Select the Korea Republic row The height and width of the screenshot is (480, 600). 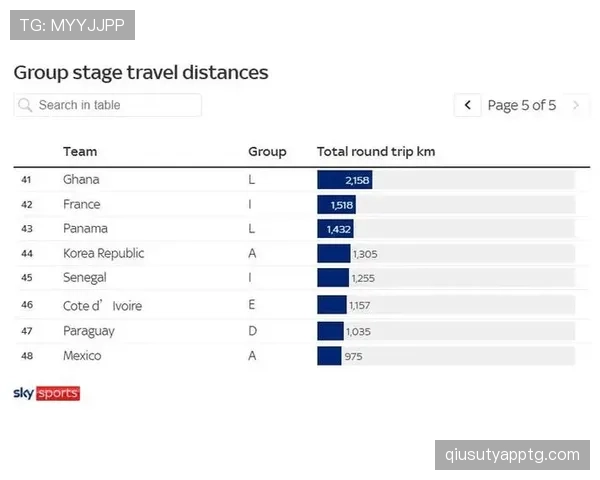pos(302,253)
